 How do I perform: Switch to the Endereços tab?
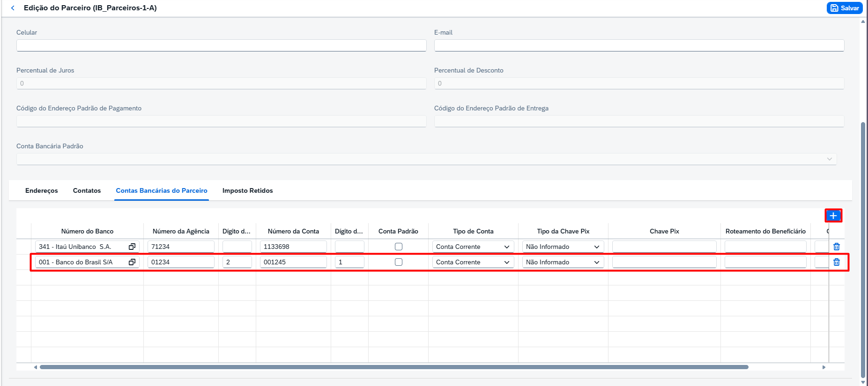pos(42,190)
